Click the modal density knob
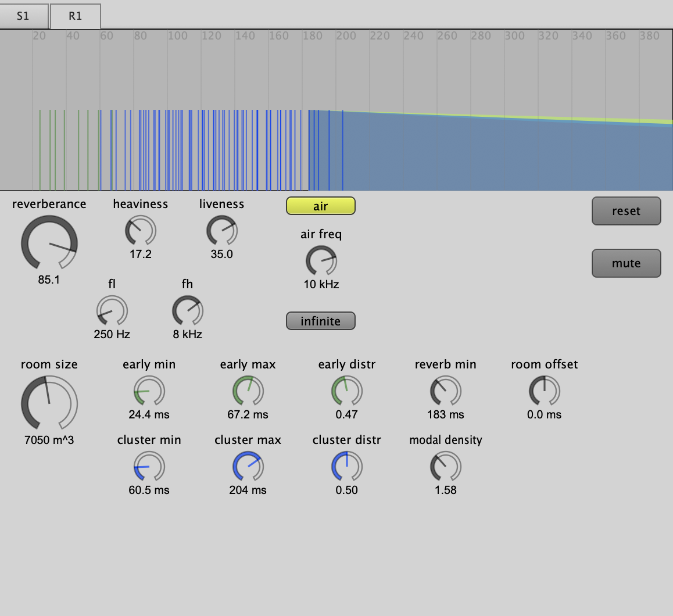This screenshot has width=673, height=616. tap(446, 466)
